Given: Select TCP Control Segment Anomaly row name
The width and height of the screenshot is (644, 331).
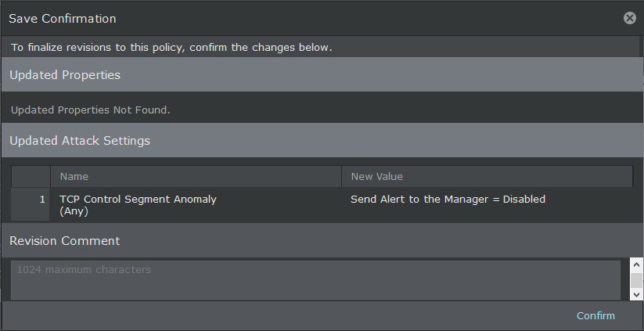Looking at the screenshot, I should (138, 205).
